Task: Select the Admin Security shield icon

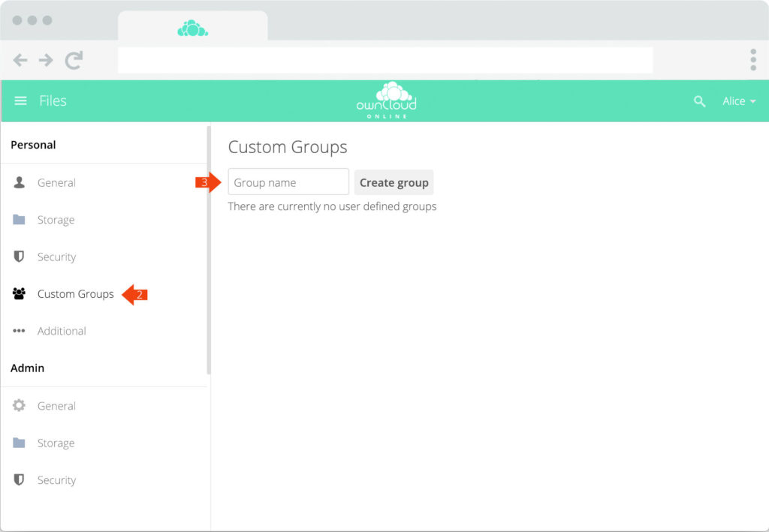Action: point(18,479)
